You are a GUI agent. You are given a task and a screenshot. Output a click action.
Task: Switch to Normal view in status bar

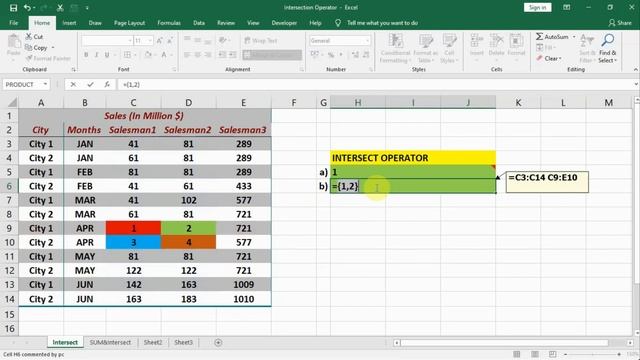516,354
